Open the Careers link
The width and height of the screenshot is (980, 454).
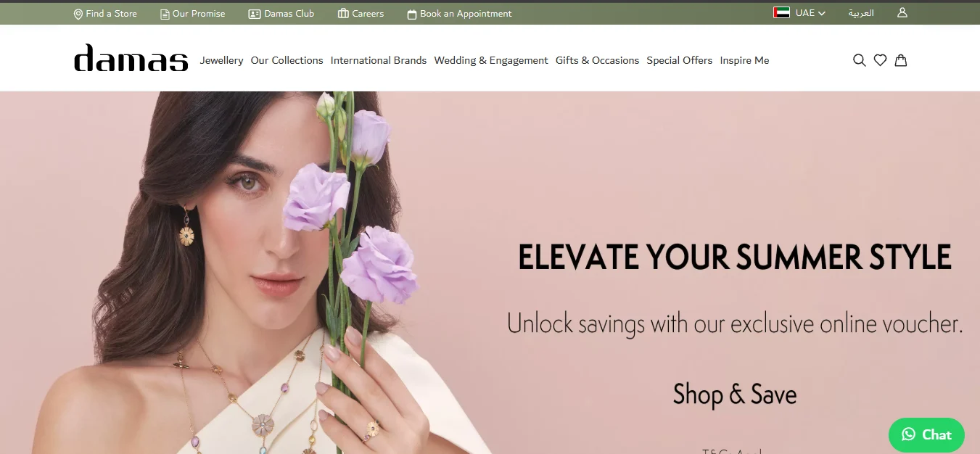pyautogui.click(x=361, y=14)
